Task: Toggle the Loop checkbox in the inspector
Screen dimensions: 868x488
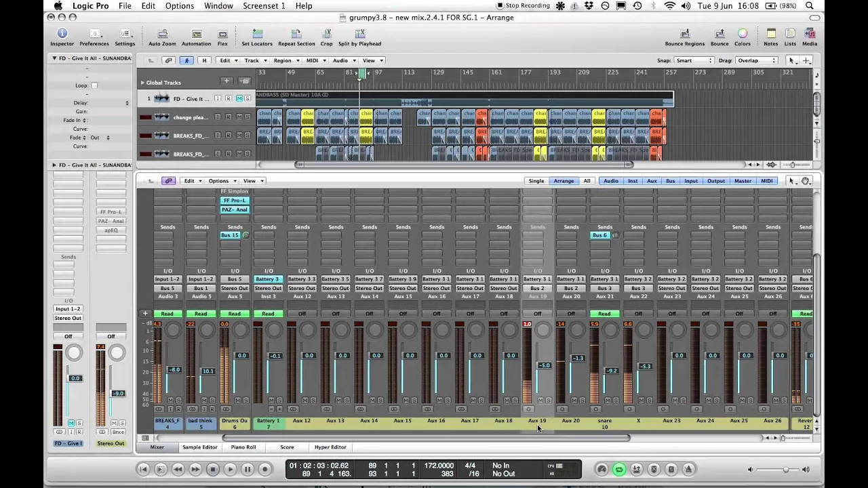Action: [94, 85]
